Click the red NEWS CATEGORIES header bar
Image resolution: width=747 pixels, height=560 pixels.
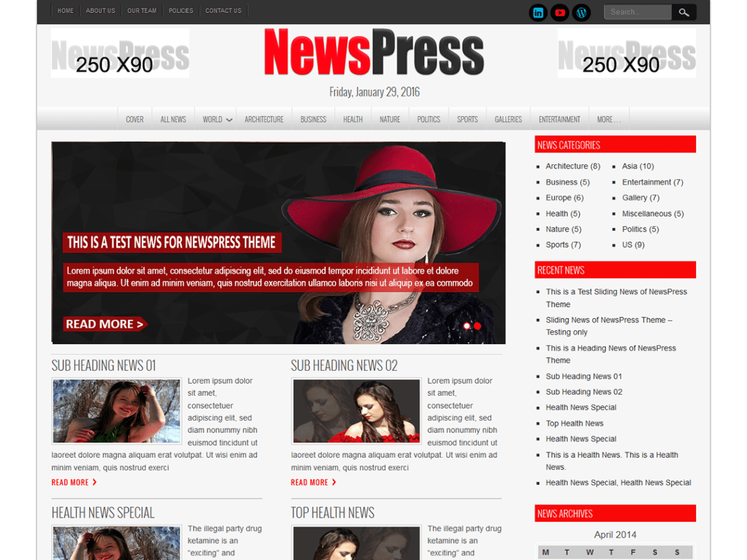(x=615, y=144)
